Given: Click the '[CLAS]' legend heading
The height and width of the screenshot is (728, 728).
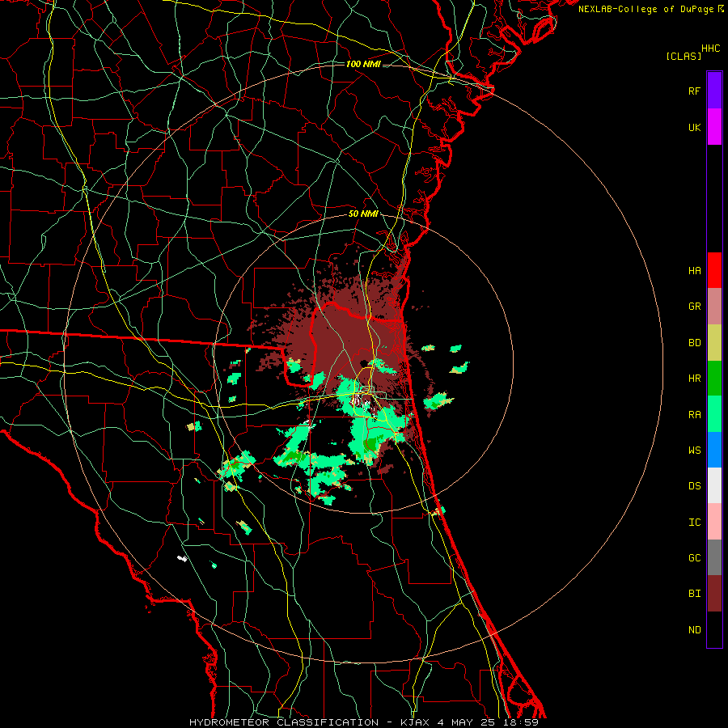Looking at the screenshot, I should pos(684,56).
